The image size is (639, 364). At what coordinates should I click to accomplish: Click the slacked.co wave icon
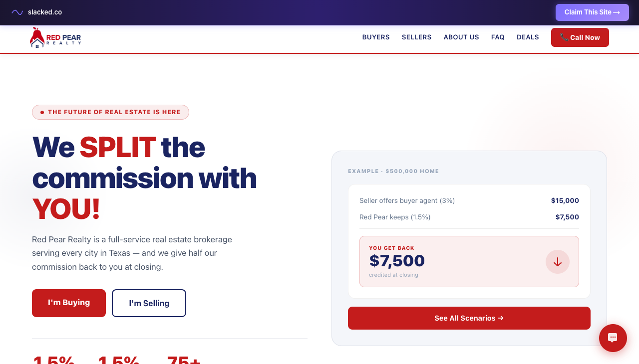point(17,12)
